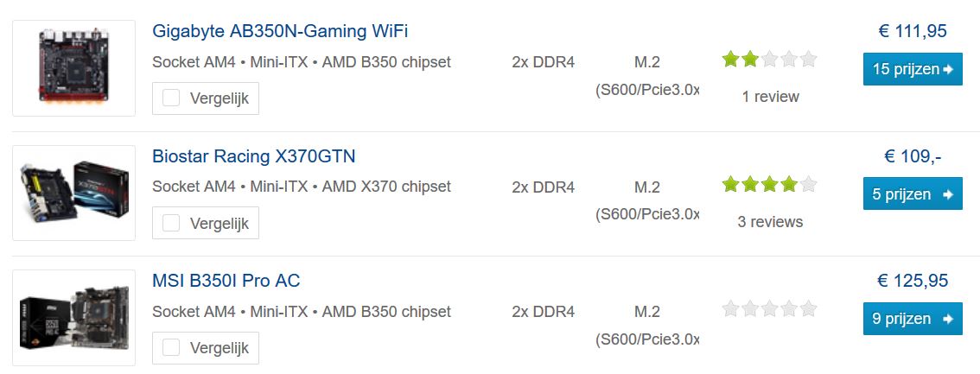The width and height of the screenshot is (980, 374).
Task: Open the MSI B350I Pro AC product link
Action: (x=226, y=281)
